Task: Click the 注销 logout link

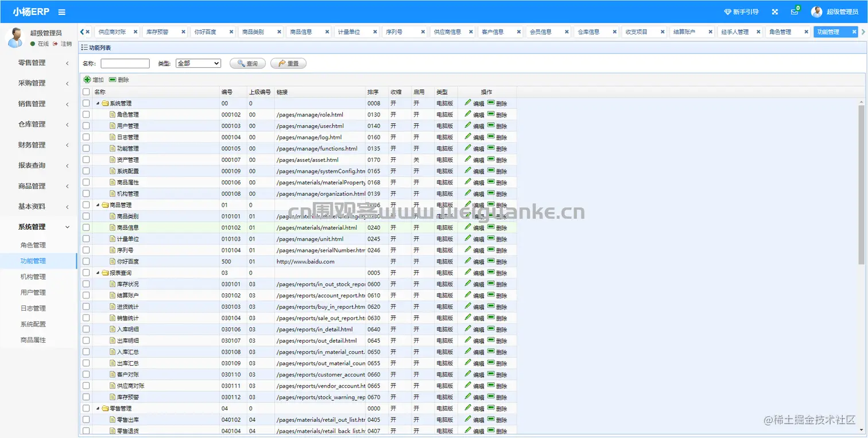Action: point(62,44)
